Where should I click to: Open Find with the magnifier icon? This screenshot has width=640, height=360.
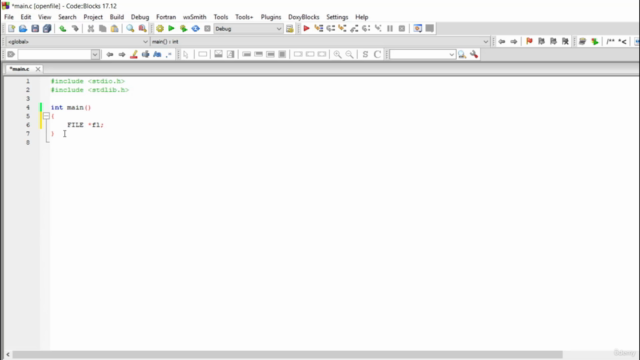130,29
